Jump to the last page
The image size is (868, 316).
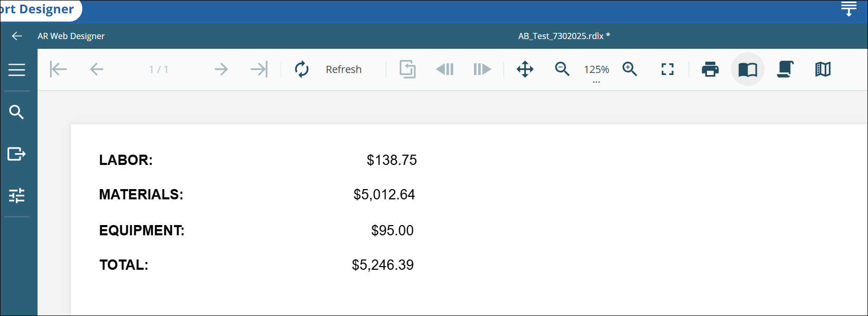pos(259,69)
